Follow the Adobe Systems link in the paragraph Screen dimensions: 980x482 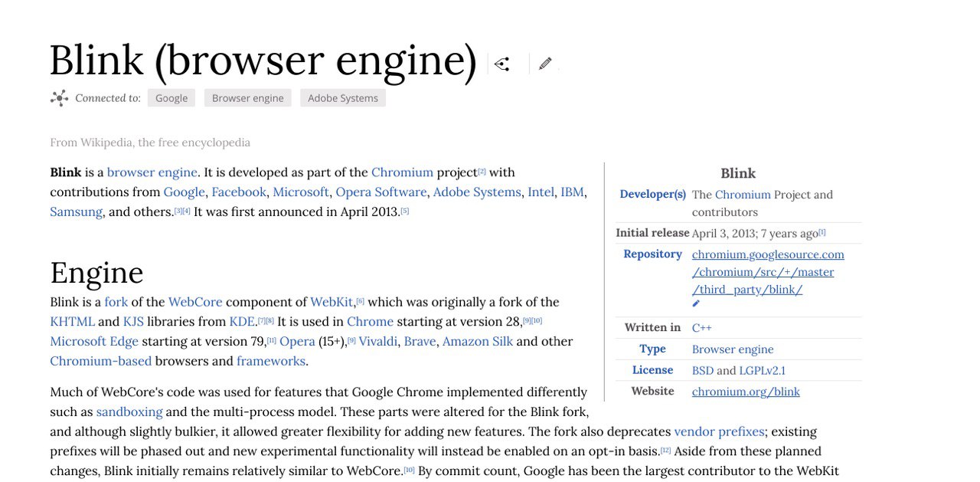pyautogui.click(x=477, y=192)
